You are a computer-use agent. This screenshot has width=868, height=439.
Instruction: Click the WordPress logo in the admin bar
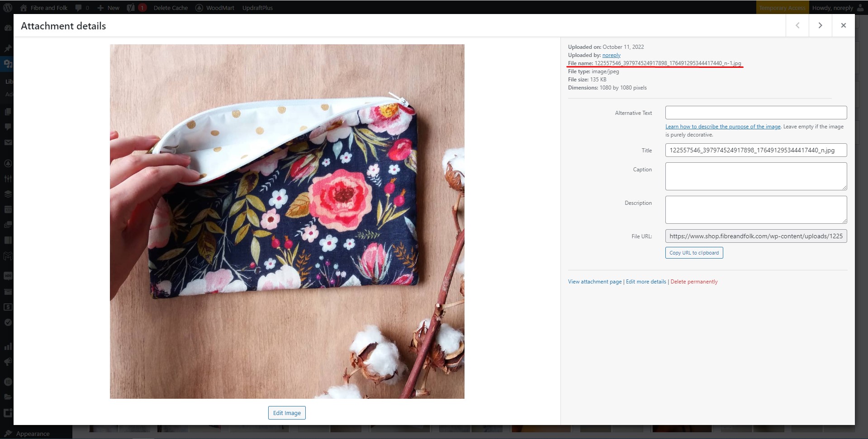[8, 8]
